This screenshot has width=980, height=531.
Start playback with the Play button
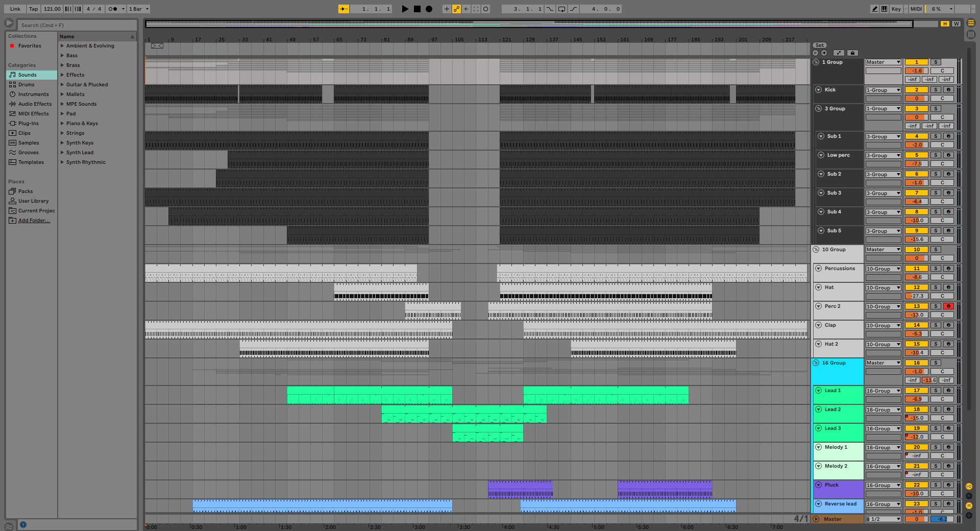point(405,9)
